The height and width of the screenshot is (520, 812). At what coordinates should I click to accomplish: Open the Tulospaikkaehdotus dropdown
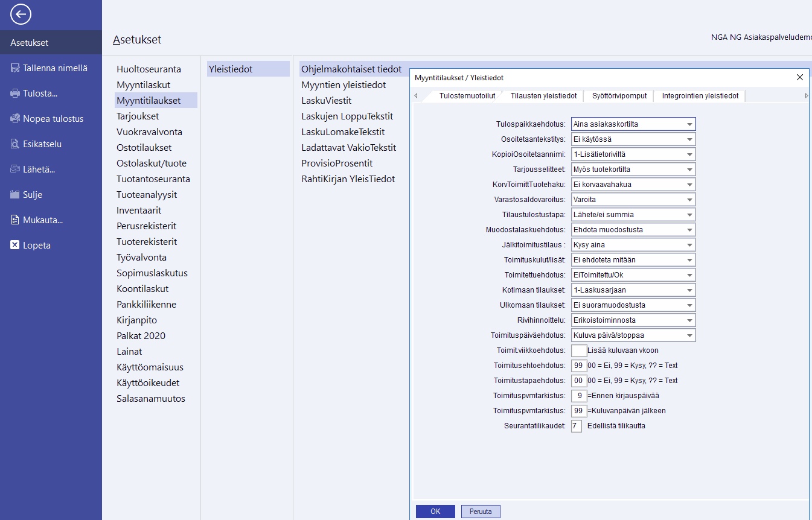coord(633,124)
